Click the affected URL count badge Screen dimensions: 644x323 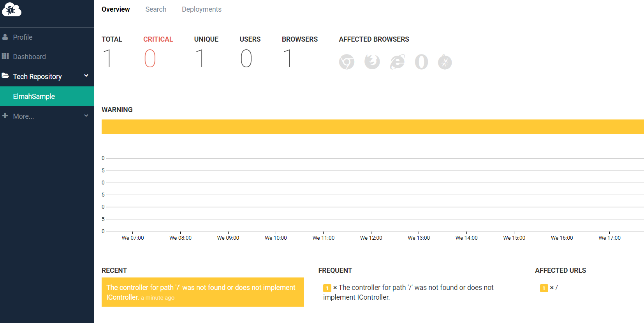[x=544, y=288]
